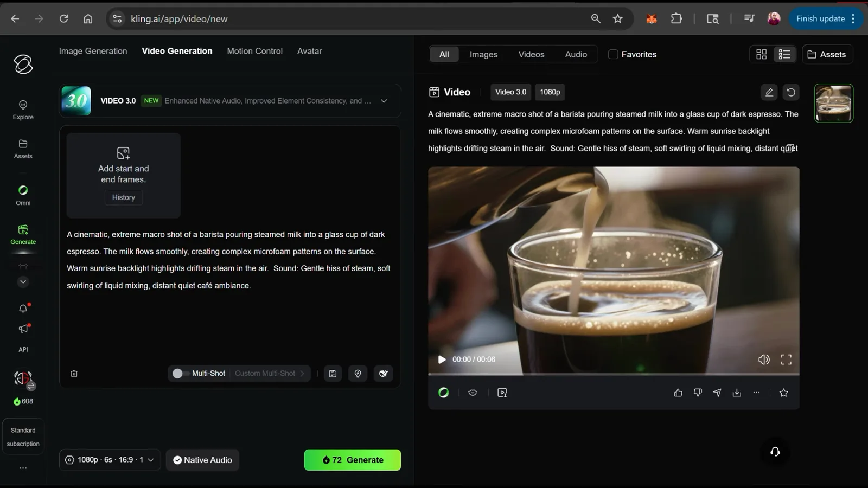The height and width of the screenshot is (488, 868).
Task: Click the Kling logo icon
Action: 23,64
